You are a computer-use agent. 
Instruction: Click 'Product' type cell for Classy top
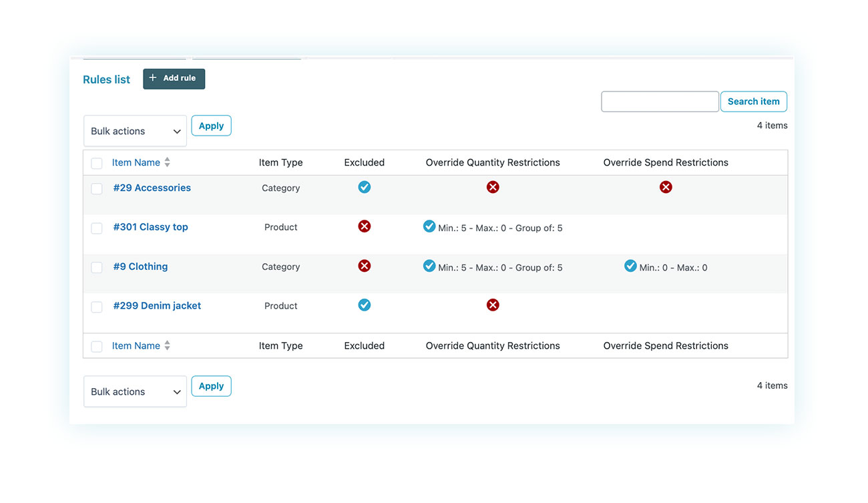280,227
